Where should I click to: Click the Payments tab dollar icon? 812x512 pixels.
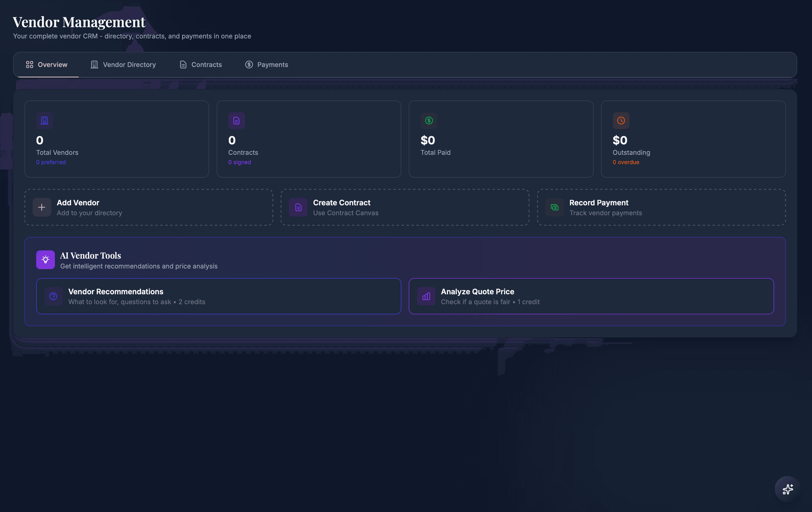(x=249, y=65)
